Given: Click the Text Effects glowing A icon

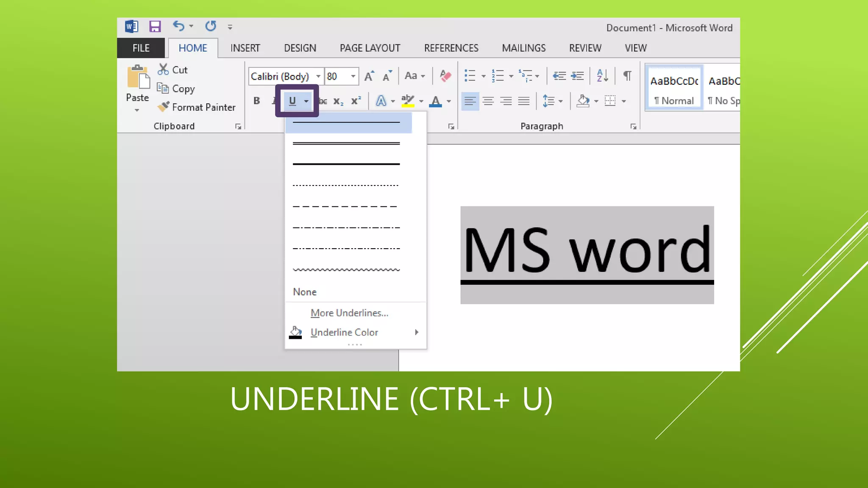Looking at the screenshot, I should (x=381, y=101).
